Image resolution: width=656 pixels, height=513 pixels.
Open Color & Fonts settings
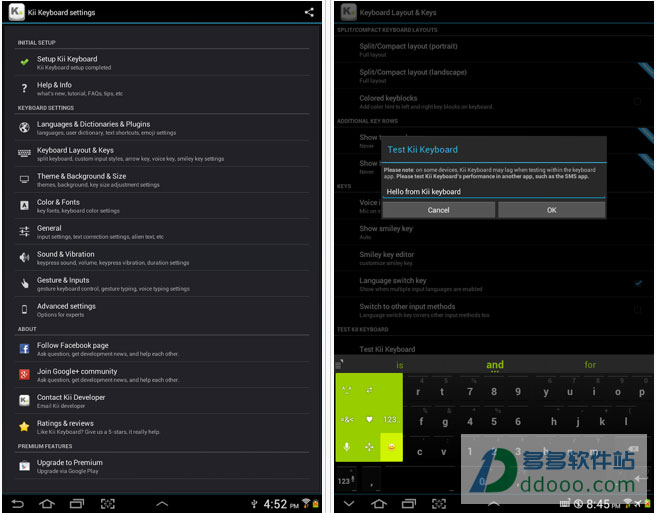click(162, 205)
